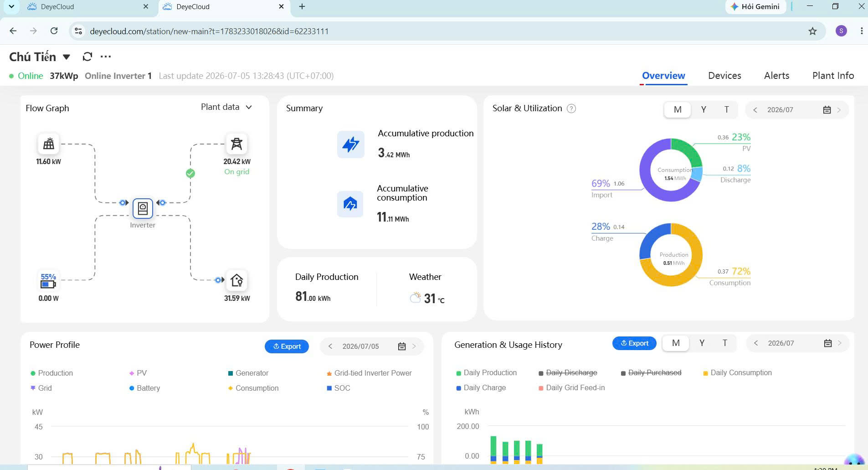Image resolution: width=868 pixels, height=470 pixels.
Task: Toggle Consumption series in Power Profile legend
Action: coord(253,388)
